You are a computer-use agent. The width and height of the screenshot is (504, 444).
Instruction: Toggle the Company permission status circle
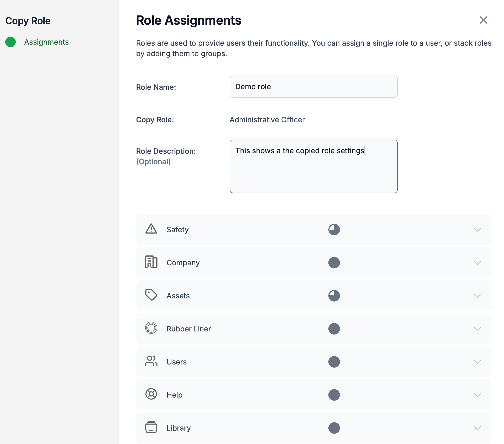pos(334,263)
